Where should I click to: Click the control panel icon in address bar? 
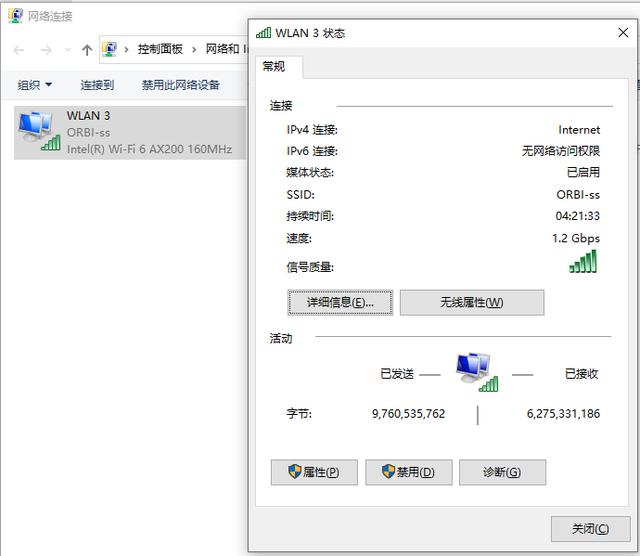(109, 49)
